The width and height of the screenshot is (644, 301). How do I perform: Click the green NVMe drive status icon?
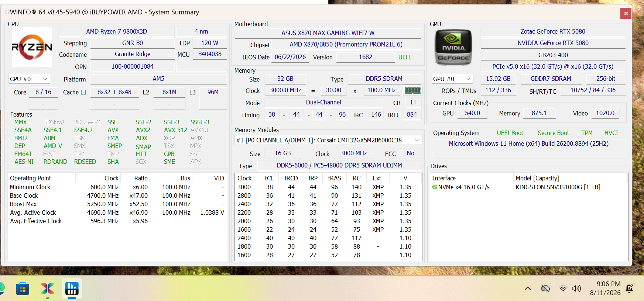435,187
